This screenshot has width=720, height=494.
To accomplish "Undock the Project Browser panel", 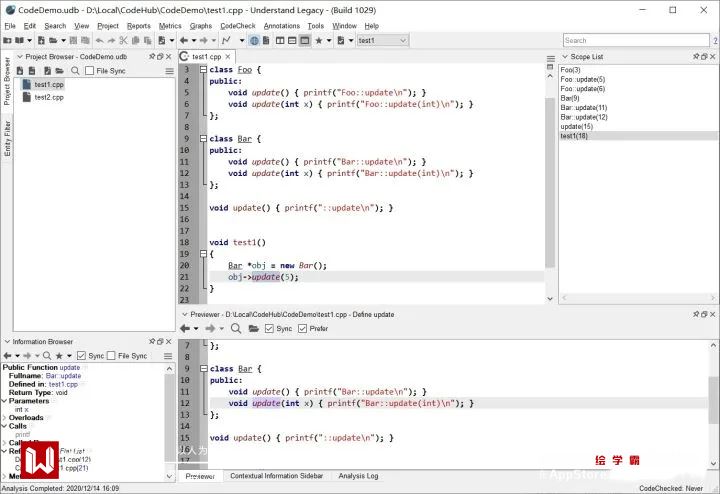I will (160, 56).
